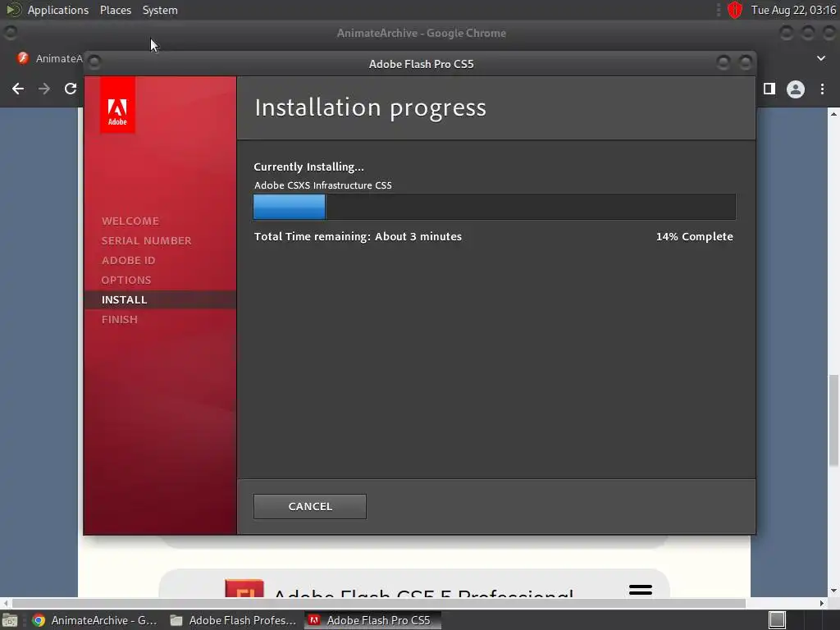Open Chrome profile avatar menu
840x630 pixels.
(x=796, y=89)
